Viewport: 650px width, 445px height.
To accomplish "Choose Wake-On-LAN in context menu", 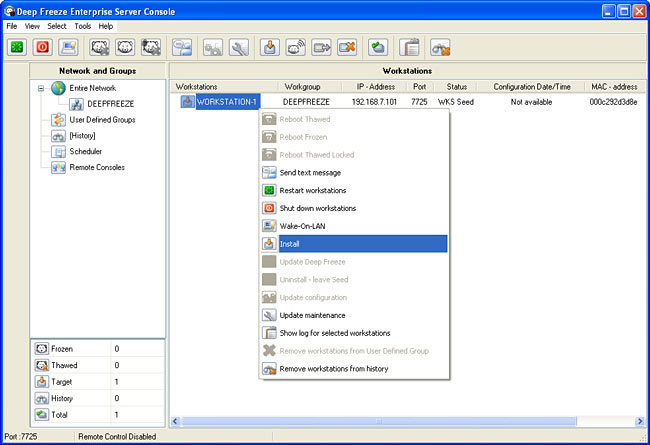I will point(354,226).
